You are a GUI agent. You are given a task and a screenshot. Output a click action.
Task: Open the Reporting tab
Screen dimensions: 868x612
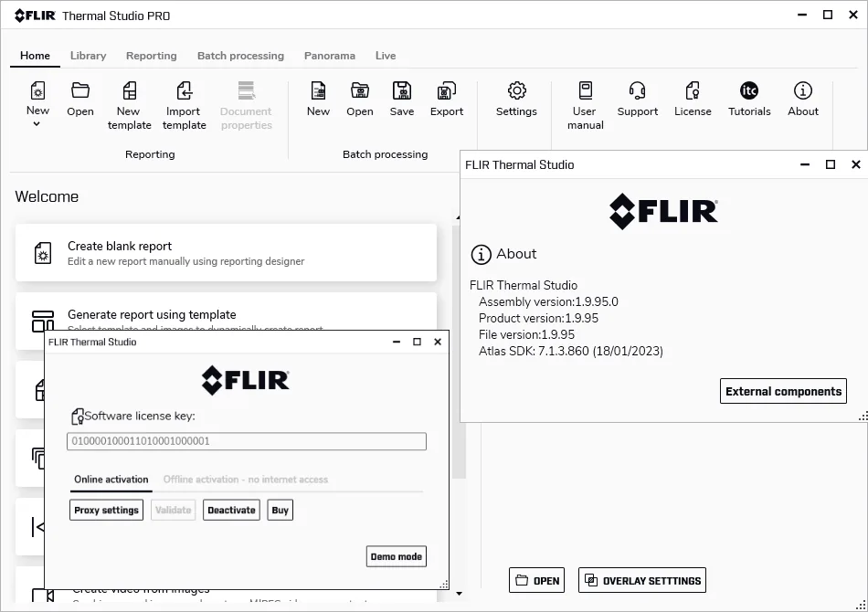pos(151,56)
